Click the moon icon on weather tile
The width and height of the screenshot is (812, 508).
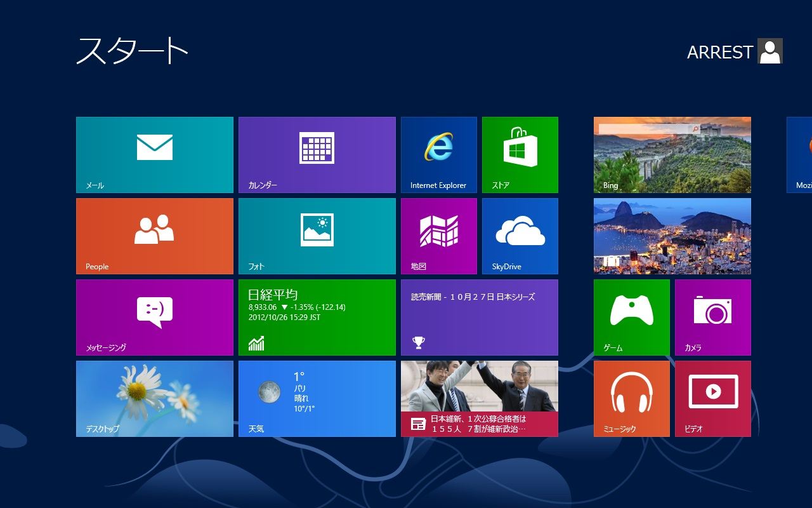point(270,392)
